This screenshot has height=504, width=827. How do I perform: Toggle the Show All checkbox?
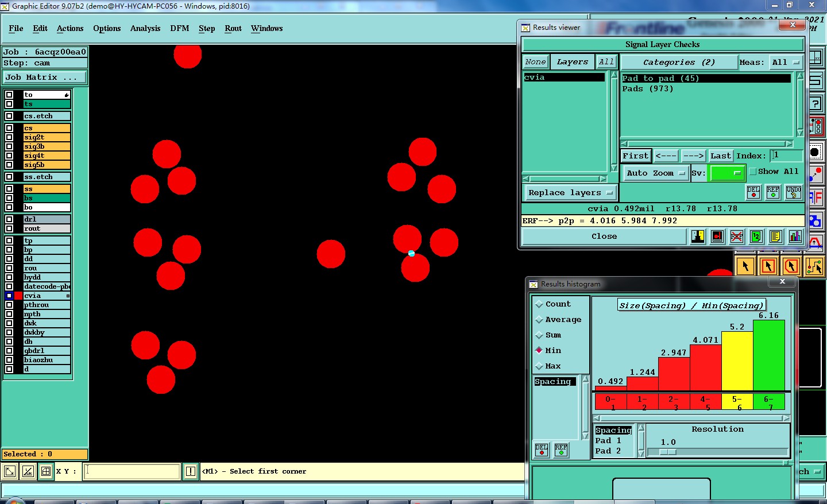tap(753, 172)
